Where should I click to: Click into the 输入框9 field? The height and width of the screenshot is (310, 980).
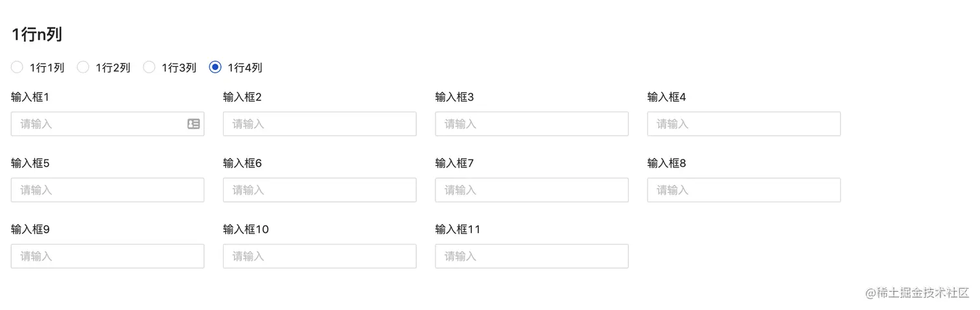[x=107, y=256]
